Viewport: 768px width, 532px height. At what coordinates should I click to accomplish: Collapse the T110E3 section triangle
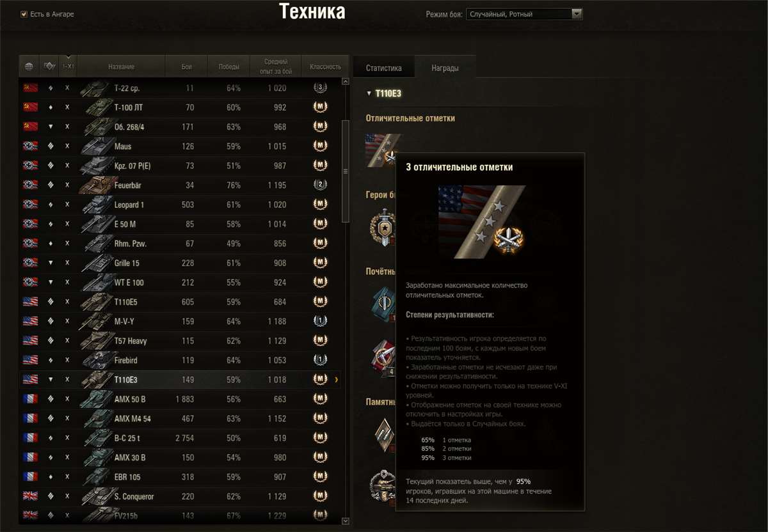369,93
